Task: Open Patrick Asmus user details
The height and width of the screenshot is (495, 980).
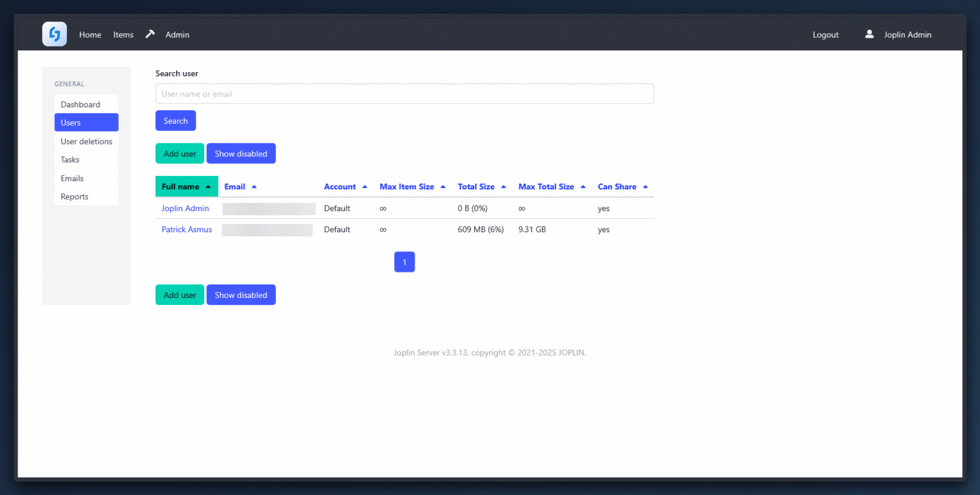Action: click(186, 229)
